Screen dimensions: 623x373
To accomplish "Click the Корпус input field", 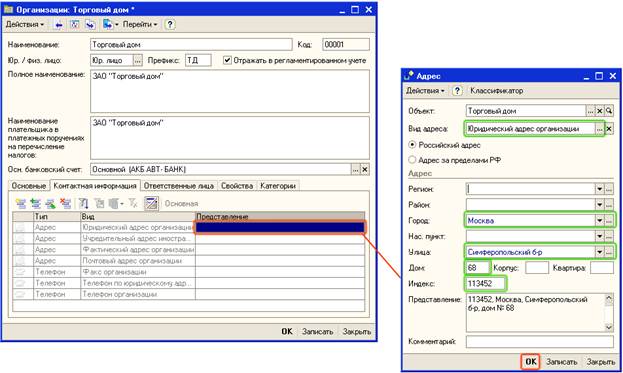I will [x=536, y=268].
